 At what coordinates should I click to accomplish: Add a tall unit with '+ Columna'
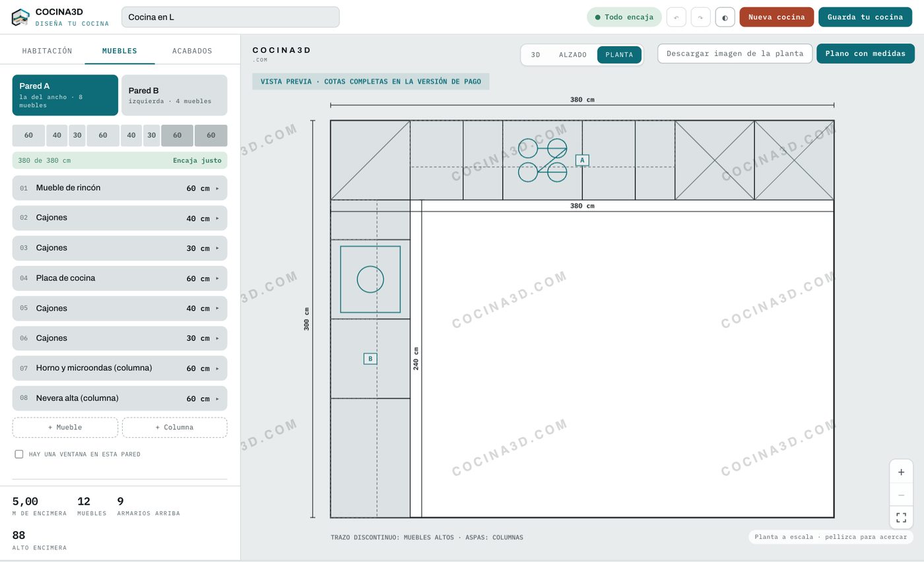pos(174,427)
